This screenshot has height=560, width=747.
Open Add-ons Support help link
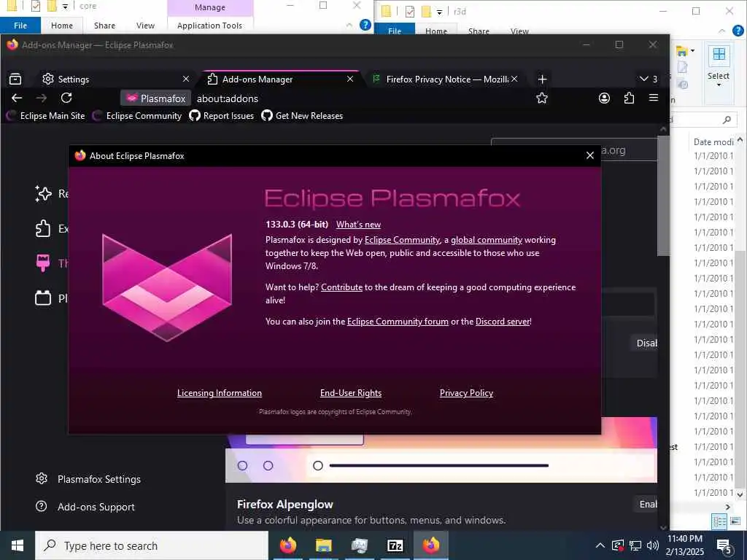click(86, 507)
